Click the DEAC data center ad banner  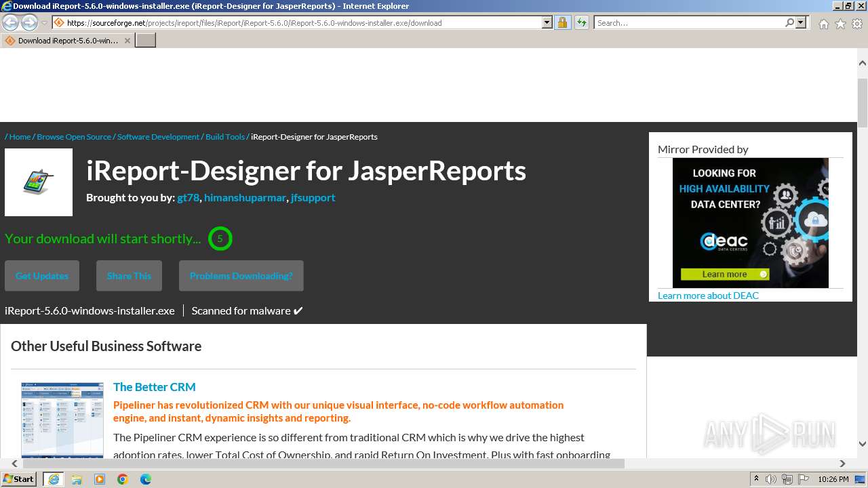coord(751,223)
